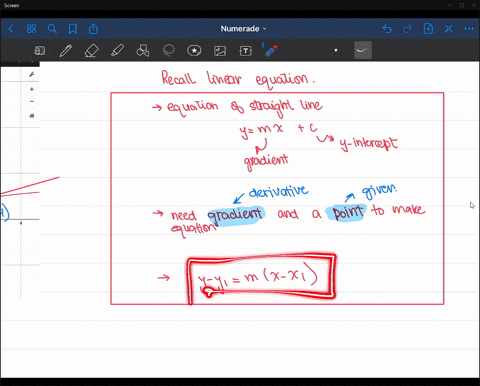Maximize the Screen window
480x386 pixels.
[x=462, y=5]
